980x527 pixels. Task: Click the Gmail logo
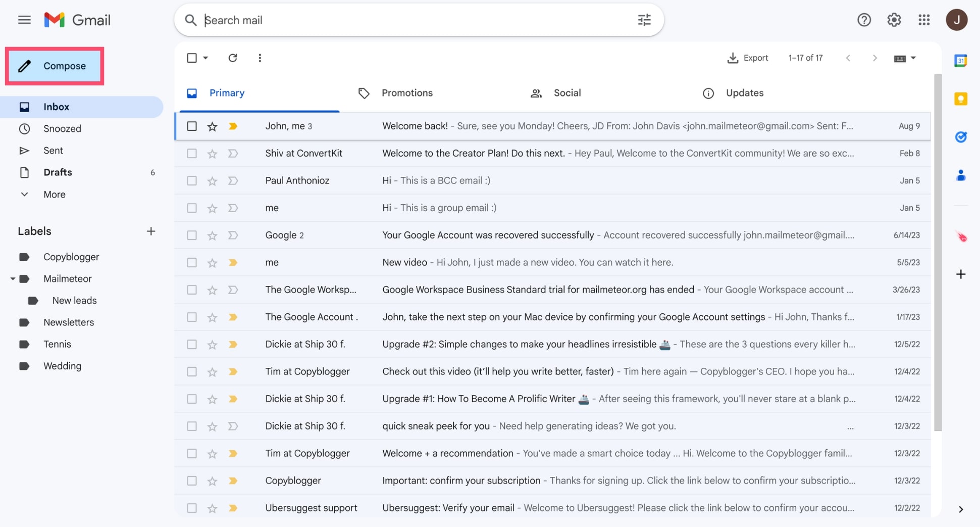(x=77, y=20)
